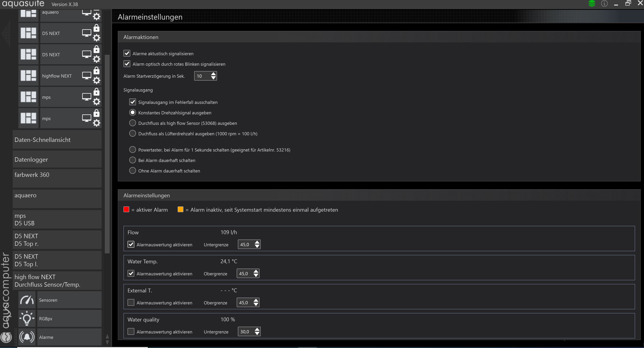Screen dimensions: 644x348
Task: Open Daten-Schnellansicht section
Action: tap(57, 139)
